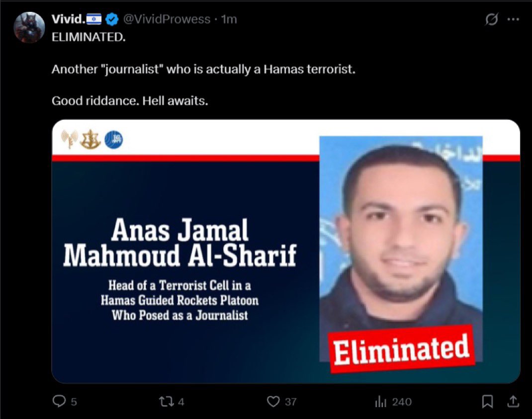Viewport: 532px width, 419px height.
Task: Click the Anas Jamal Mahmoud Al-Sharif headline
Action: [180, 242]
